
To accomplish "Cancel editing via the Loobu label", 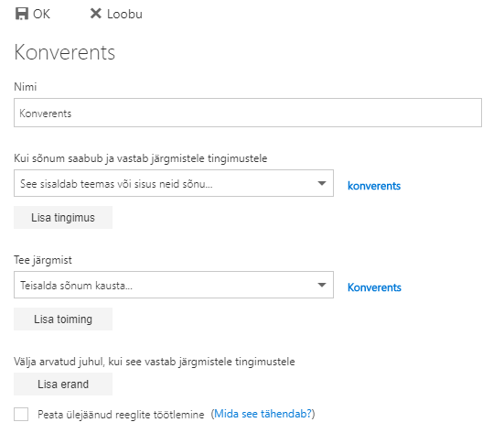I will (124, 14).
